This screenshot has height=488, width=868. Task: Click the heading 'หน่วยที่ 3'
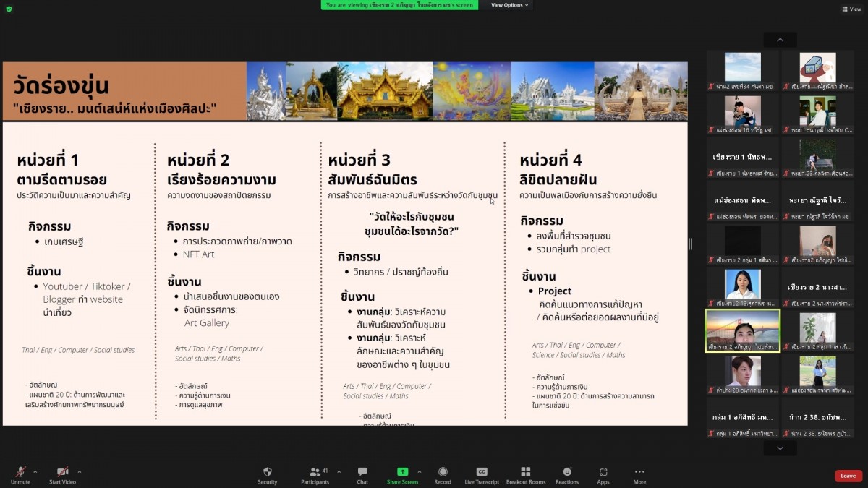pos(359,160)
